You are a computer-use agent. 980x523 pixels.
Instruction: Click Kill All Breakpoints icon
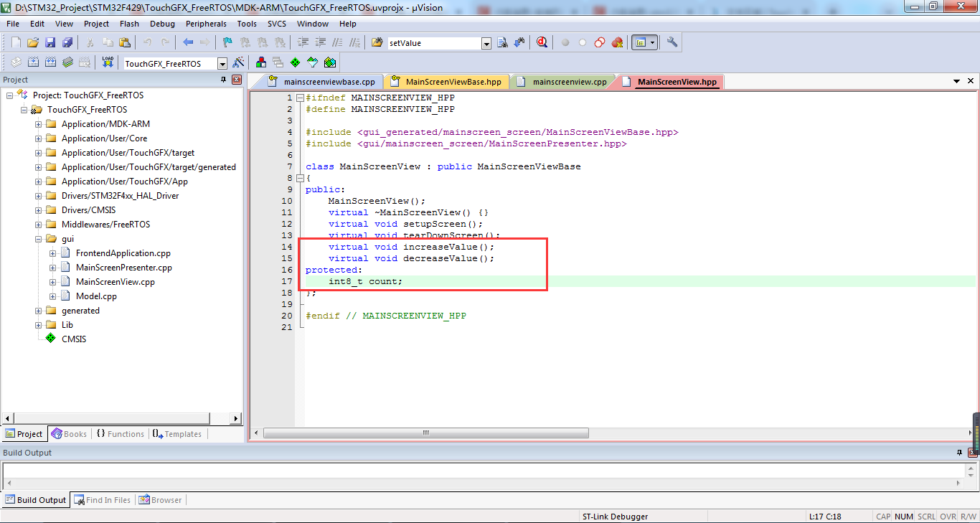pos(617,43)
